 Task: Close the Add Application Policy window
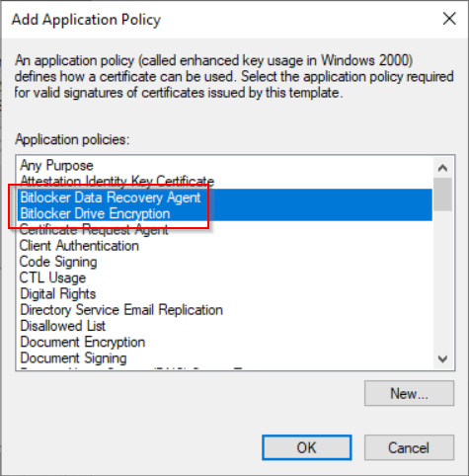tap(449, 19)
